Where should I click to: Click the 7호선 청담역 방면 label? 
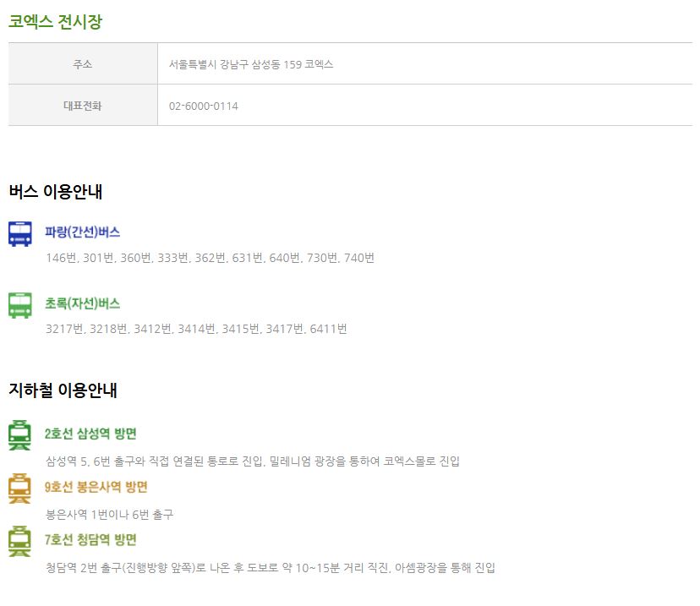(x=90, y=539)
